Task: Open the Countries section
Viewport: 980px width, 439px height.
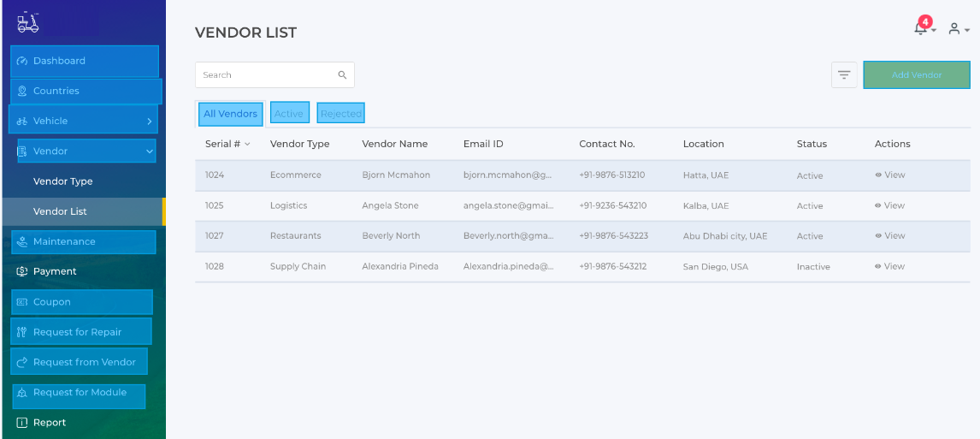Action: pyautogui.click(x=86, y=92)
